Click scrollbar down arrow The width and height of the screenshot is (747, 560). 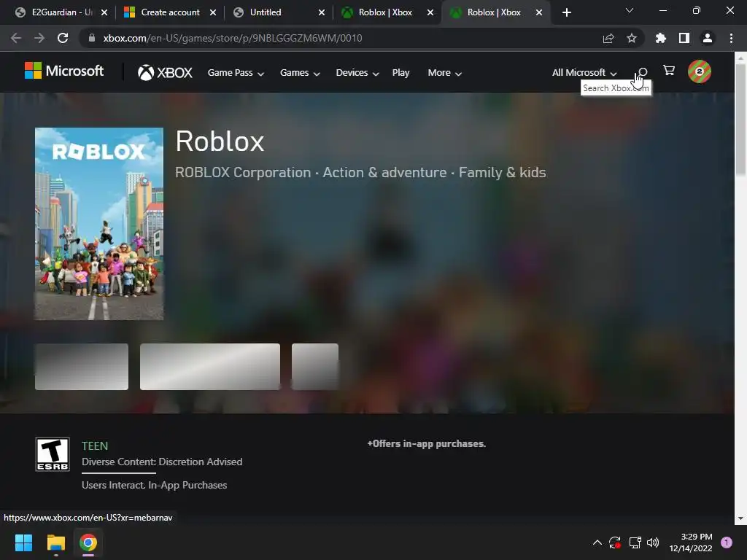point(741,518)
